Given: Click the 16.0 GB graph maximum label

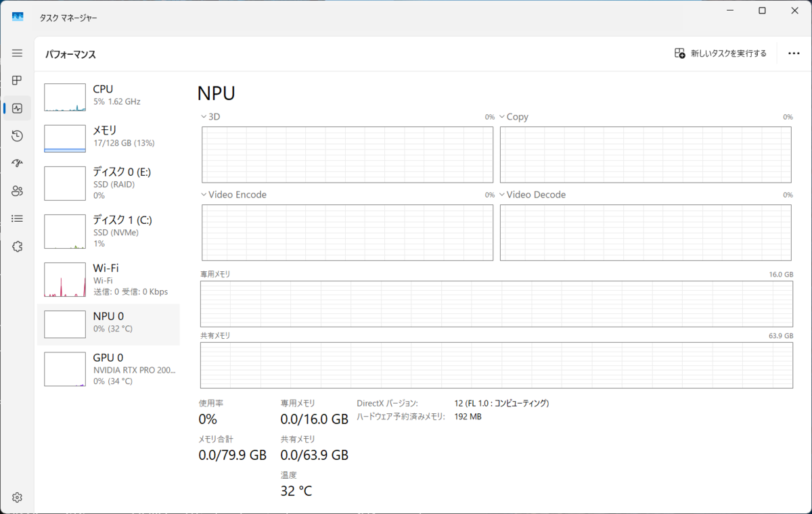Looking at the screenshot, I should tap(781, 275).
